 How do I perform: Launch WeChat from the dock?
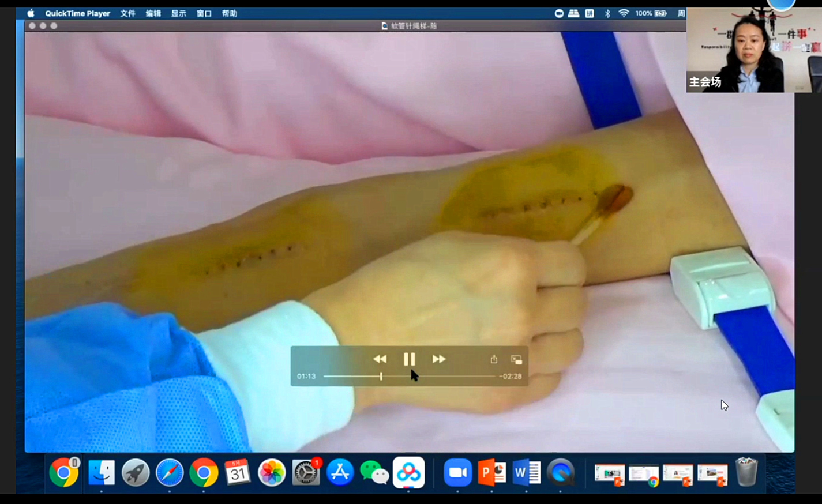pyautogui.click(x=374, y=473)
